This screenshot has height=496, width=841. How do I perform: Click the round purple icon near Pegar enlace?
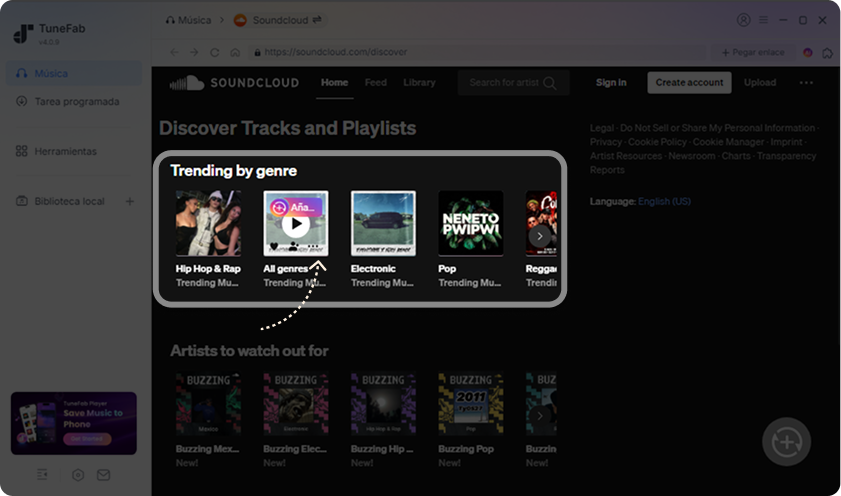[808, 53]
